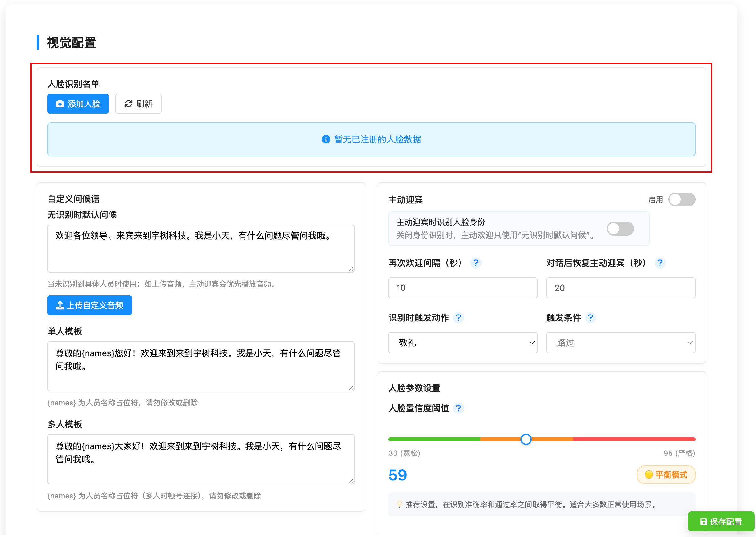Click the 无识别时默认问候 text area
This screenshot has height=537, width=756.
[x=201, y=249]
